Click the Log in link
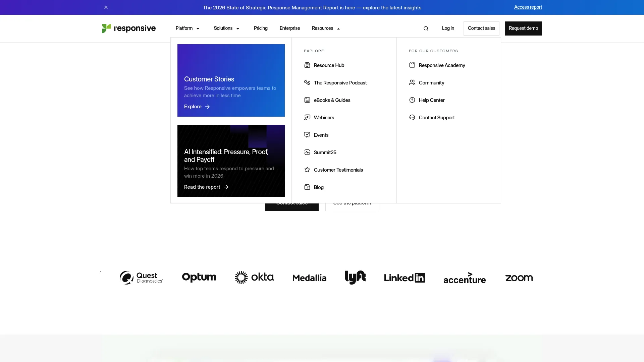This screenshot has height=362, width=644. tap(448, 28)
